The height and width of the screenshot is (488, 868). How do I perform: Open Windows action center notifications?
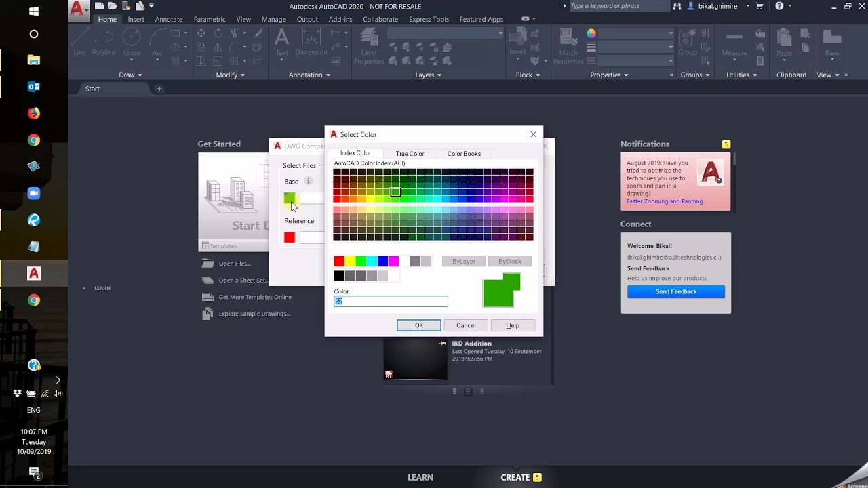(34, 472)
